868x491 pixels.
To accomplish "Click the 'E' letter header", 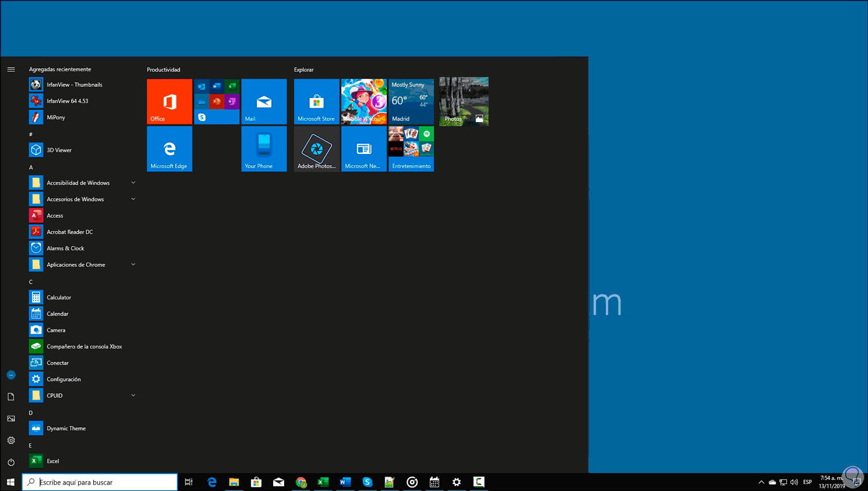I will pos(31,446).
